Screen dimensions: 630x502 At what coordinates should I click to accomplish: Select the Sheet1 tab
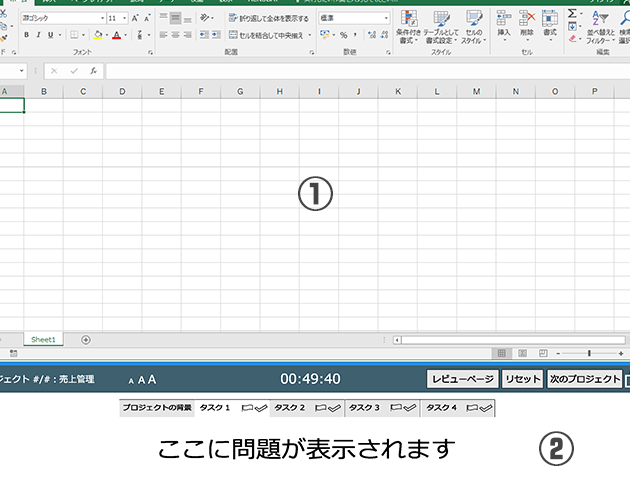[43, 340]
